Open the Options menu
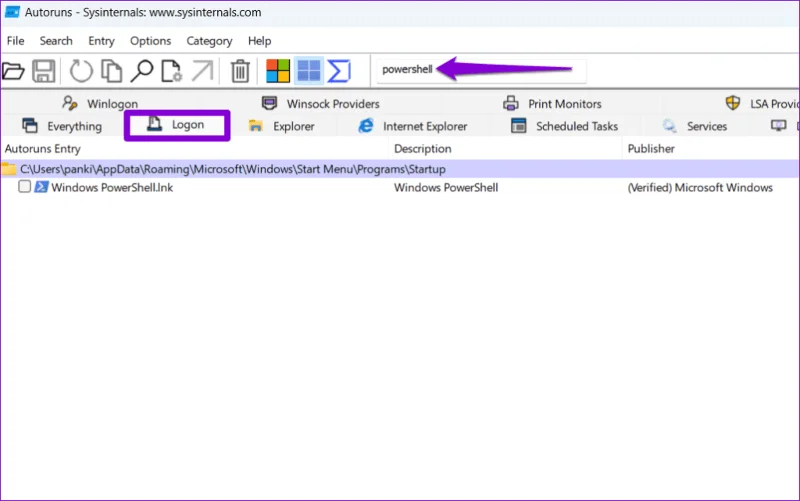The width and height of the screenshot is (800, 501). coord(151,41)
